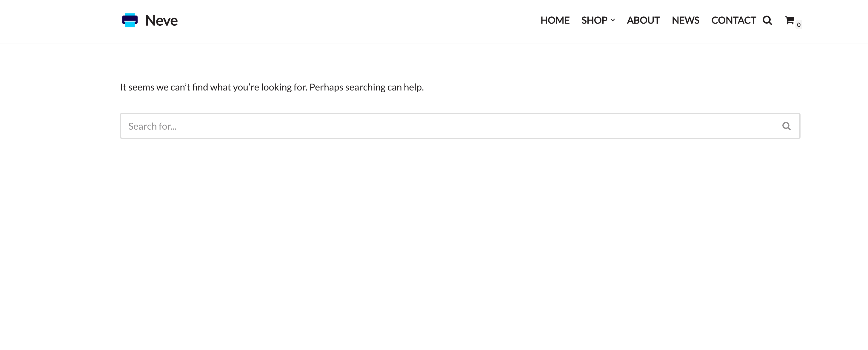Open the header search magnifier icon

pyautogui.click(x=767, y=20)
